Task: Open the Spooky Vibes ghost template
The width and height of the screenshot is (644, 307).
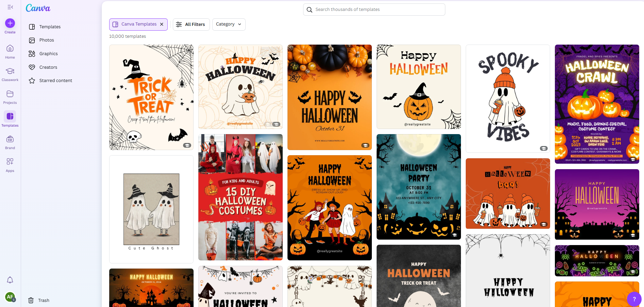Action: point(508,99)
